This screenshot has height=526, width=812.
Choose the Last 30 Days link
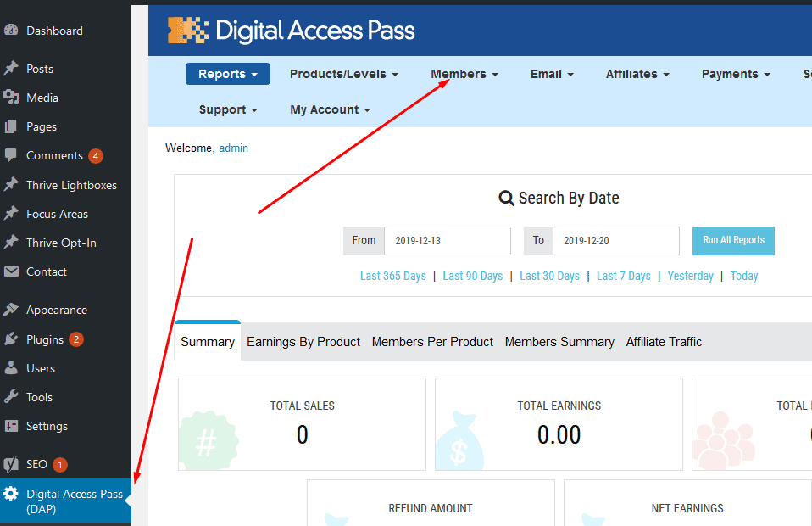click(549, 276)
